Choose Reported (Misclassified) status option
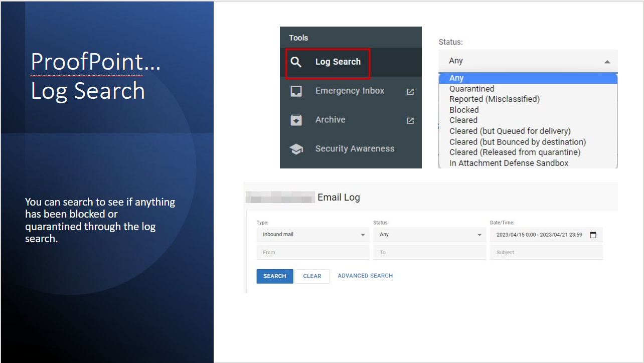This screenshot has width=644, height=363. pyautogui.click(x=494, y=99)
